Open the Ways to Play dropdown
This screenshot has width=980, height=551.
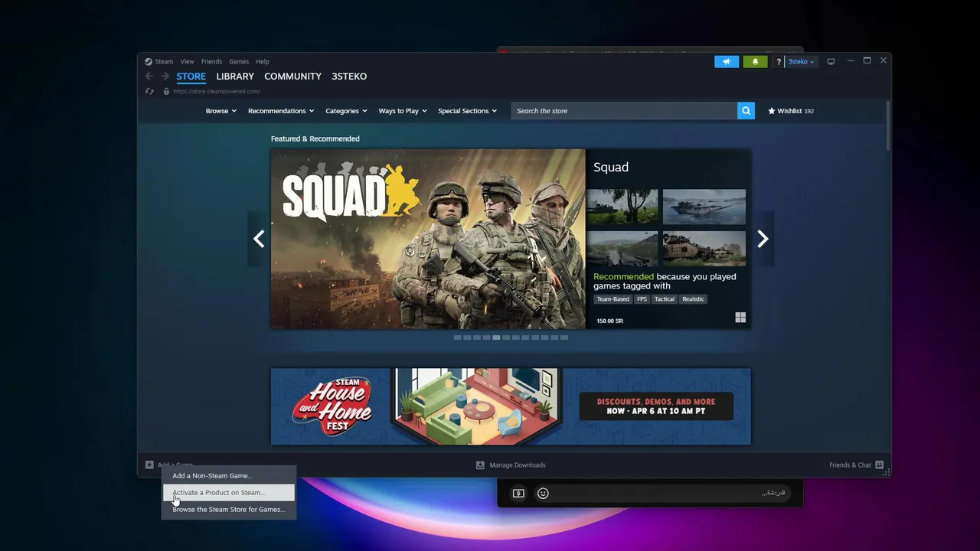click(403, 111)
